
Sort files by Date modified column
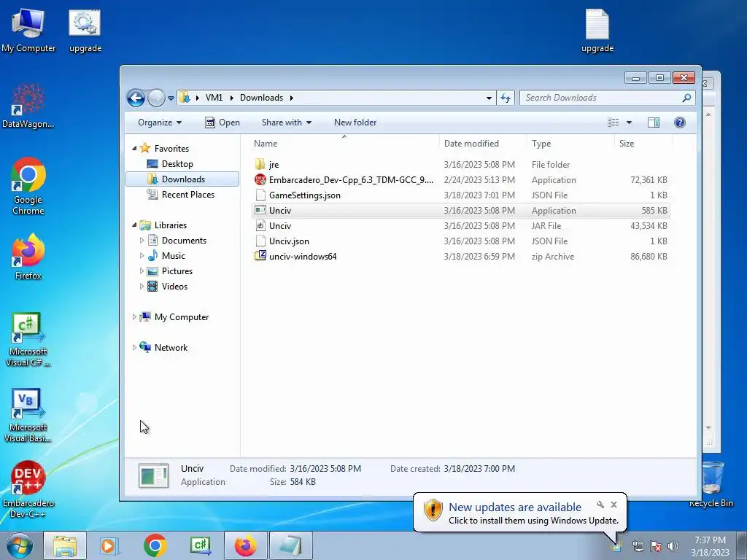(483, 144)
